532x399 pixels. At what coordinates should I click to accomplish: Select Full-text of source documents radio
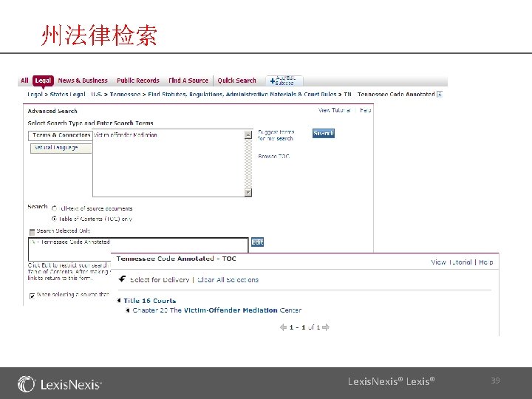tap(54, 208)
